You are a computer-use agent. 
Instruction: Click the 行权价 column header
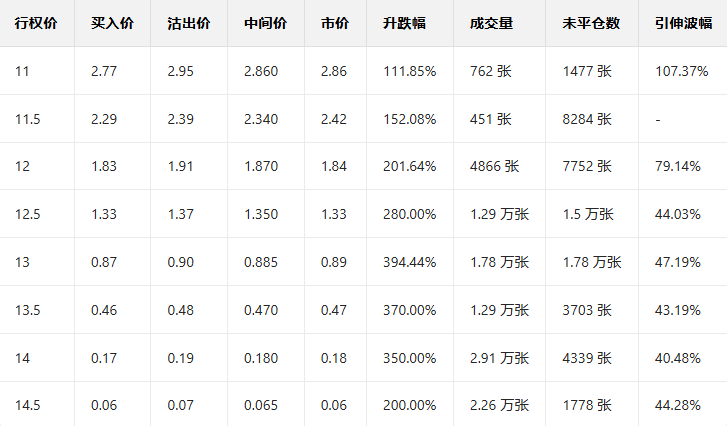point(36,23)
